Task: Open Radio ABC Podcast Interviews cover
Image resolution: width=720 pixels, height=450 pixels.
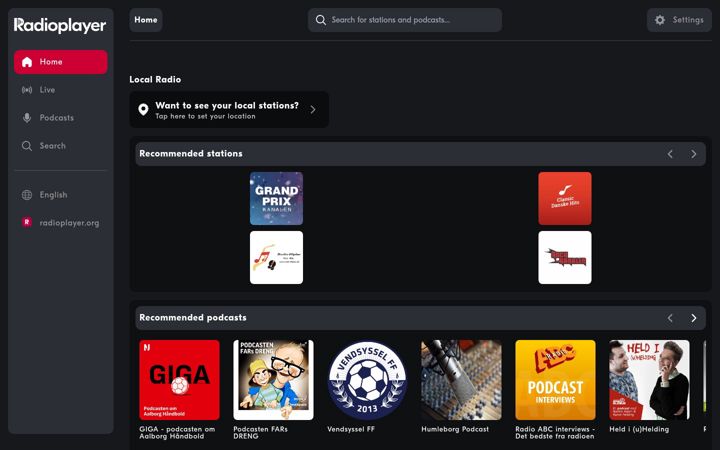Action: [555, 380]
